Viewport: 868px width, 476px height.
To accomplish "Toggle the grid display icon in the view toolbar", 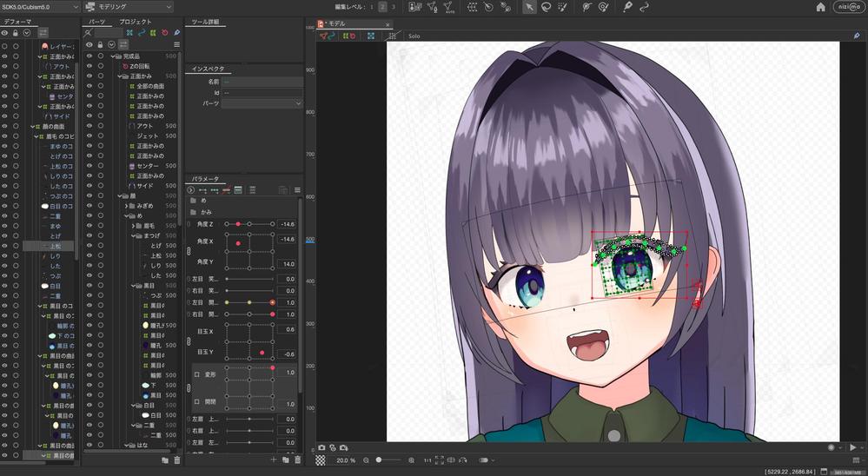I will [x=393, y=36].
